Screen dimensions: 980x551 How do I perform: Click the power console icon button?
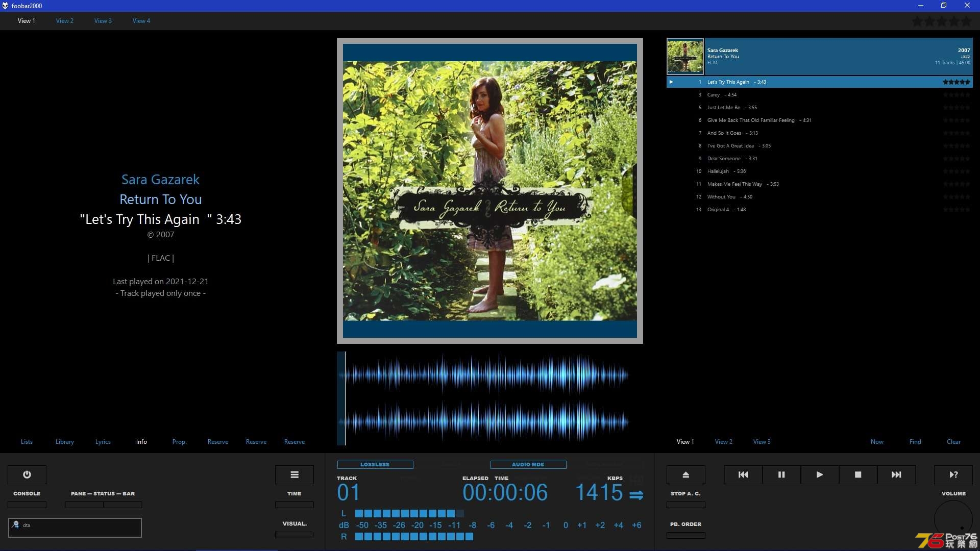click(27, 474)
